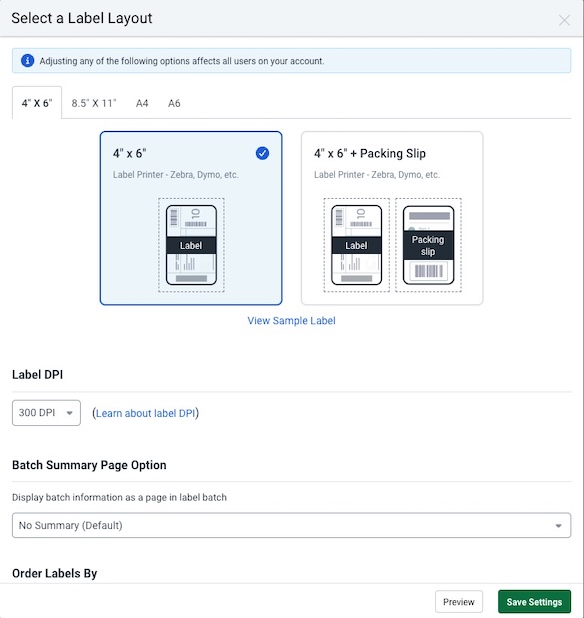The image size is (584, 618).
Task: Click the green Save Settings button
Action: click(534, 602)
